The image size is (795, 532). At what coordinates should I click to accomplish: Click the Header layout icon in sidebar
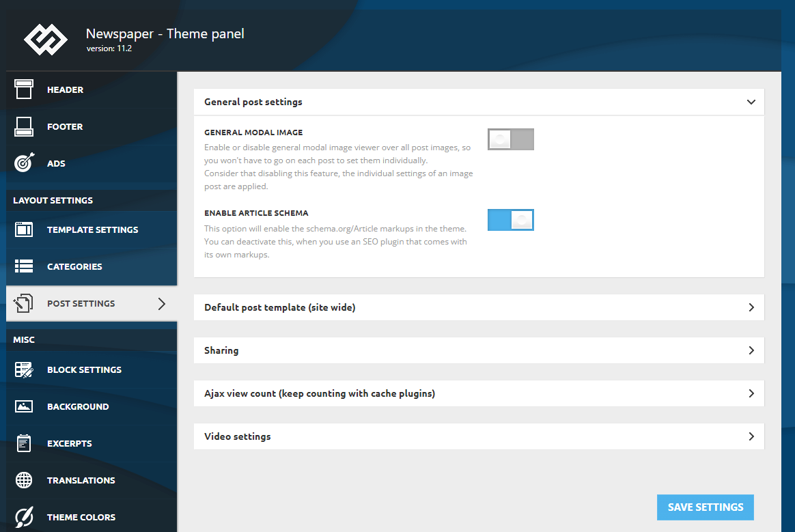tap(24, 89)
